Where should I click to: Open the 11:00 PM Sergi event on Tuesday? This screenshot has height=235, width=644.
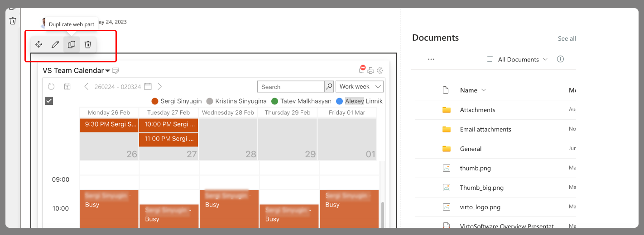[x=168, y=139]
